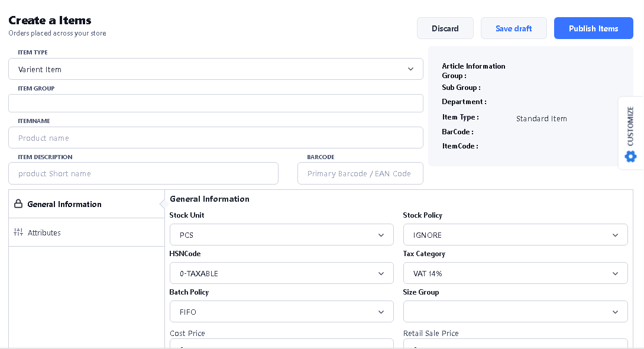644x349 pixels.
Task: Switch to the Attributes tab
Action: (44, 232)
